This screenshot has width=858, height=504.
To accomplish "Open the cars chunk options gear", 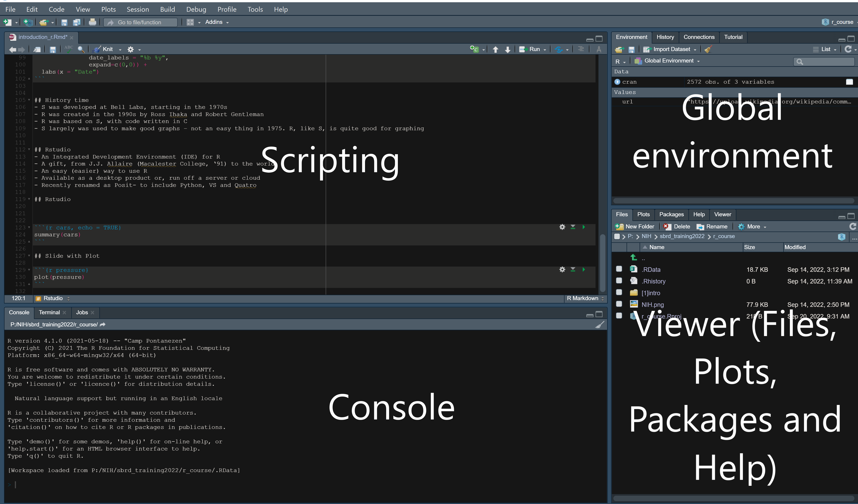I will click(x=562, y=227).
